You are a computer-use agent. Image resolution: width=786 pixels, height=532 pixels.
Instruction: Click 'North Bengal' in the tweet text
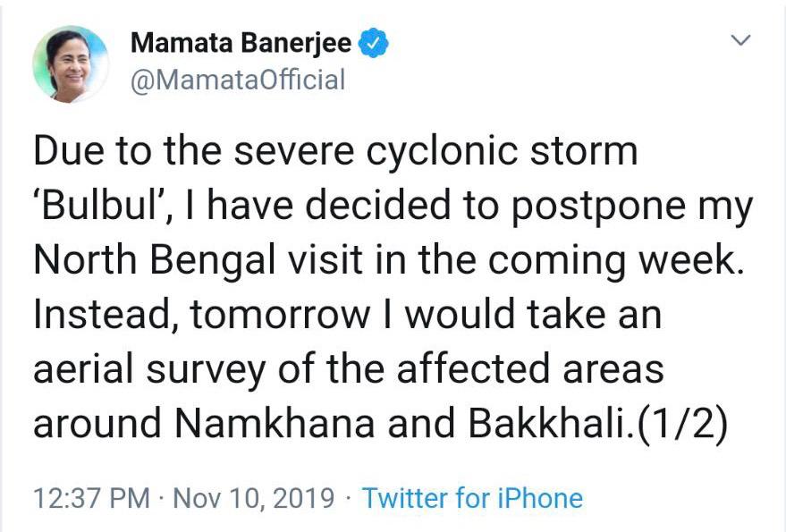coord(155,259)
